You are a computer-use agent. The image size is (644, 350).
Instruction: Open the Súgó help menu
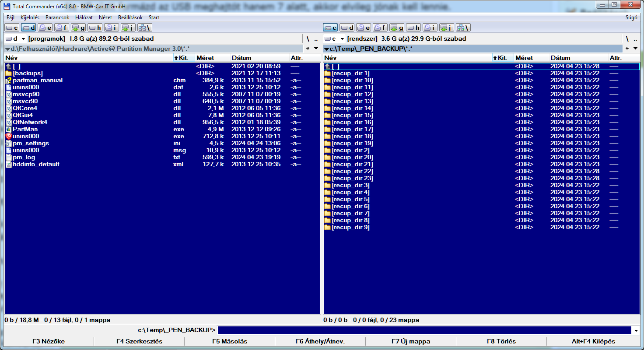pyautogui.click(x=631, y=17)
